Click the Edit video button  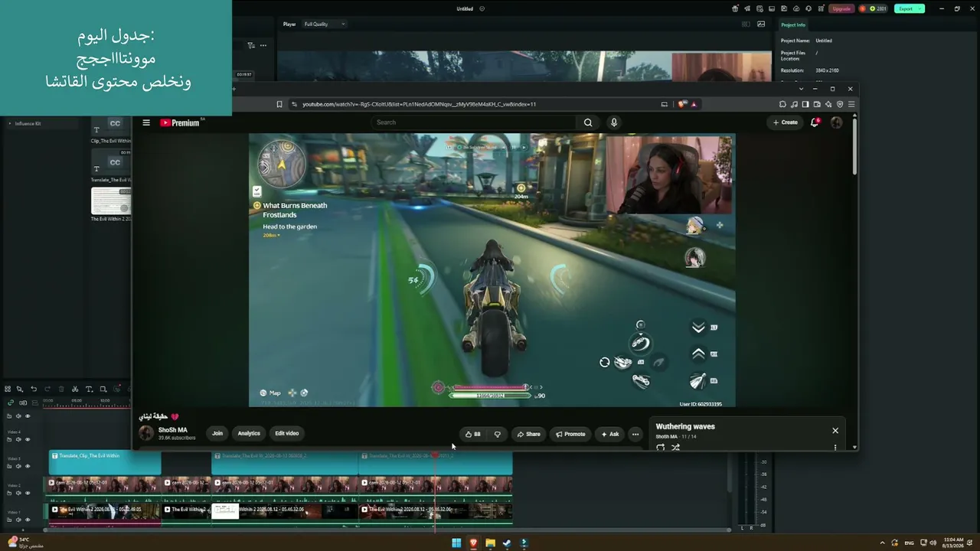[287, 434]
